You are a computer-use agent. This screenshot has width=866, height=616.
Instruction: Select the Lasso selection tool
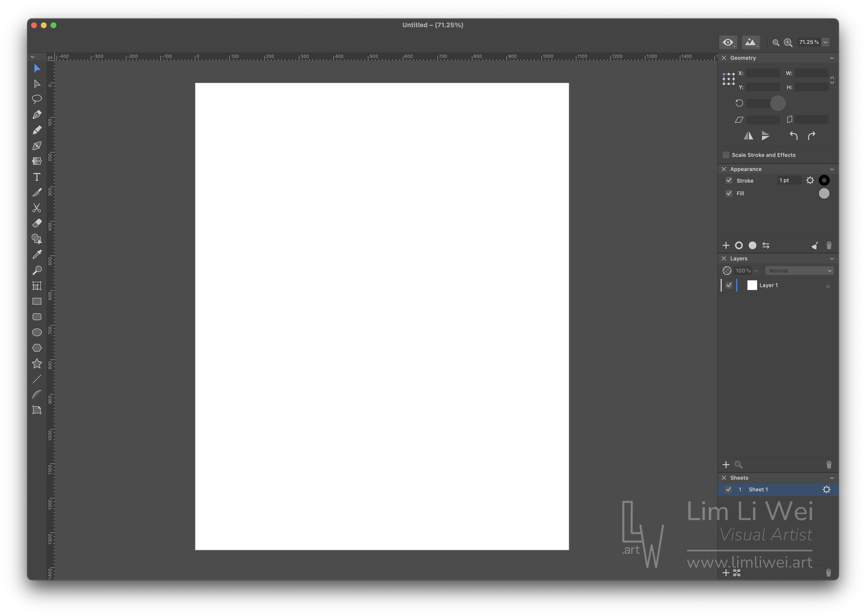click(37, 99)
